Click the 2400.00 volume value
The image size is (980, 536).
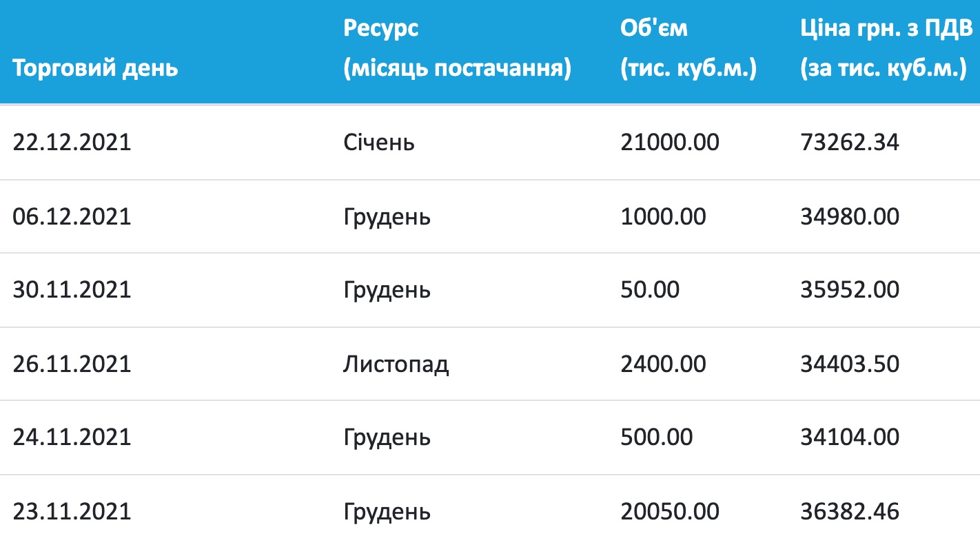(663, 363)
